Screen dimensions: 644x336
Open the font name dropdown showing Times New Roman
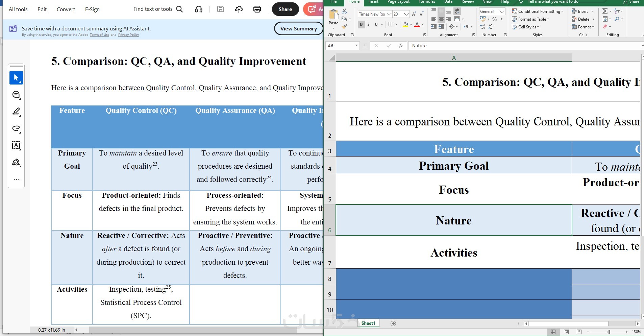[x=389, y=14]
